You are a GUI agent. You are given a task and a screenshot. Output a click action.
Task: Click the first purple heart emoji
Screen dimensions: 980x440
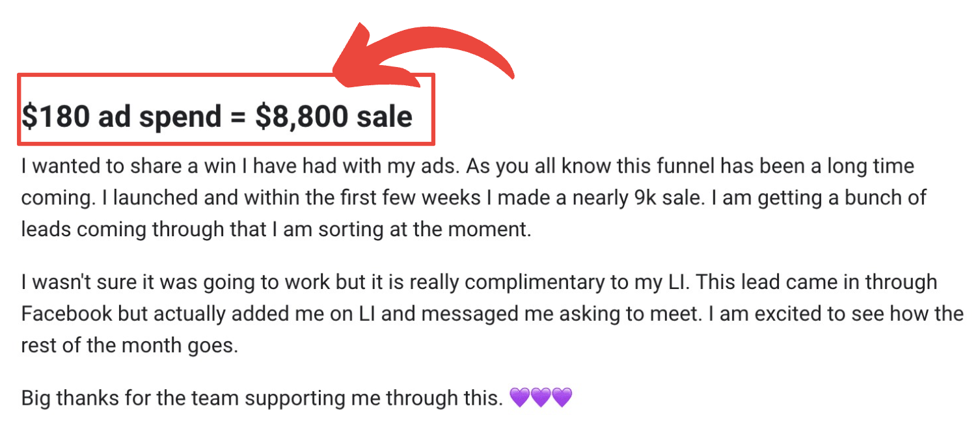(520, 397)
